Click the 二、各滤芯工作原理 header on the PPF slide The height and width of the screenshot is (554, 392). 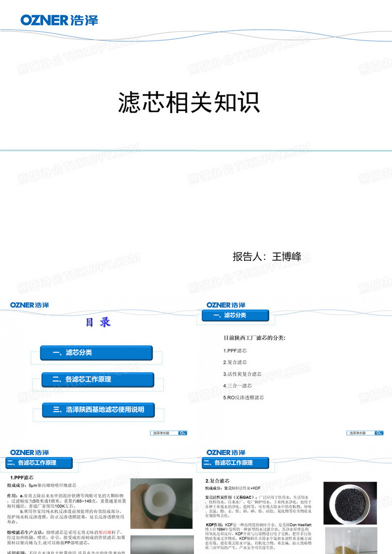click(x=39, y=463)
